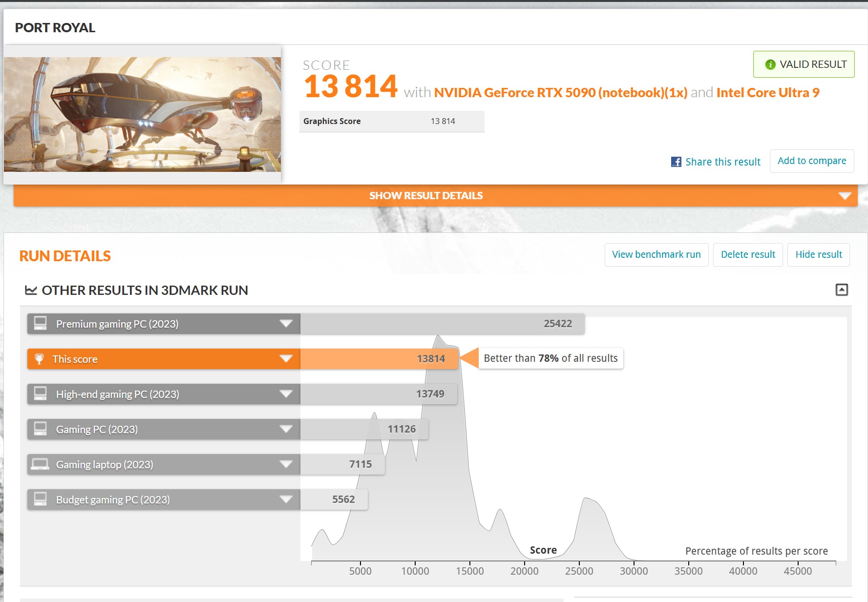Click the Port Royal spaceship thumbnail image
Image resolution: width=868 pixels, height=602 pixels.
[142, 114]
